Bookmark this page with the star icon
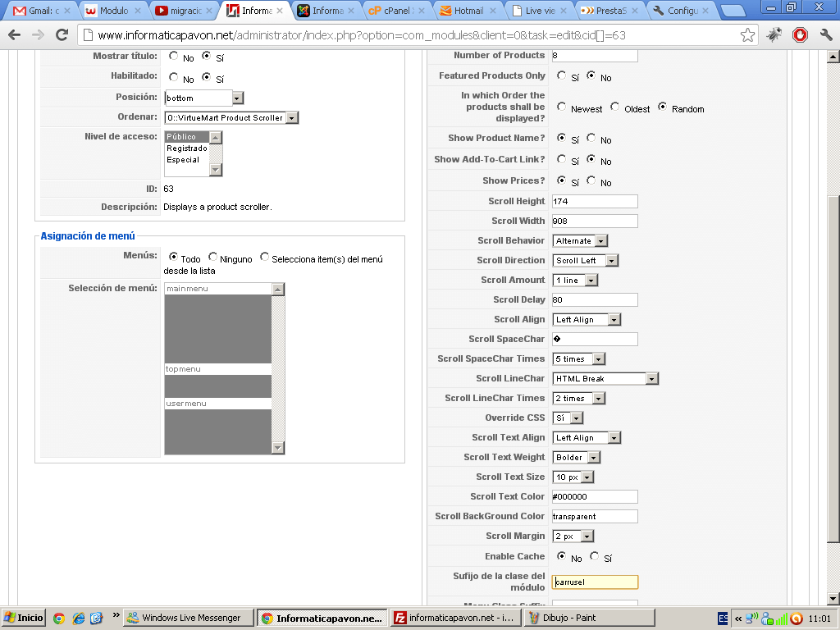The height and width of the screenshot is (630, 840). [747, 35]
